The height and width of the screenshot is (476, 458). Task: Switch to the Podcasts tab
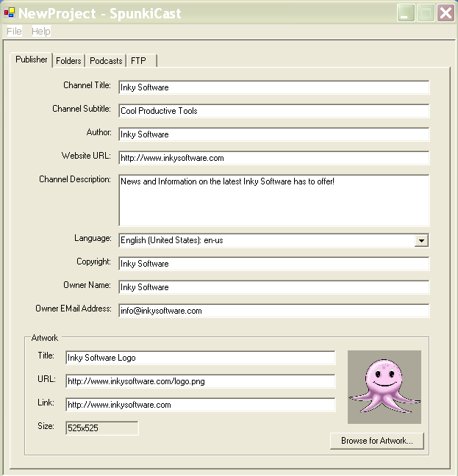pyautogui.click(x=106, y=61)
